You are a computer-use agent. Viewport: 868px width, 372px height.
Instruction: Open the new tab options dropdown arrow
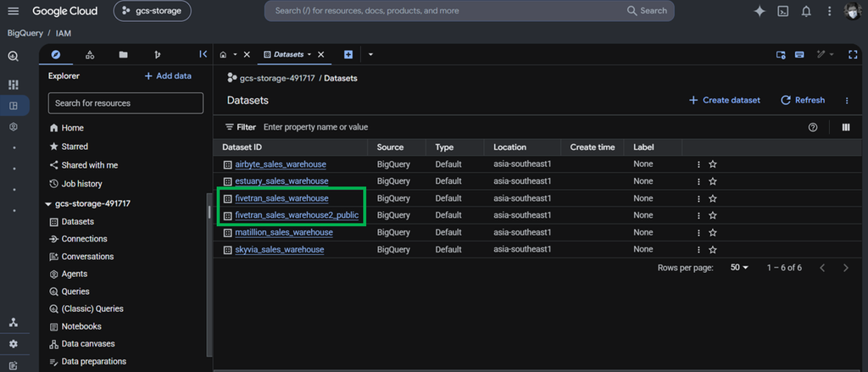[370, 54]
